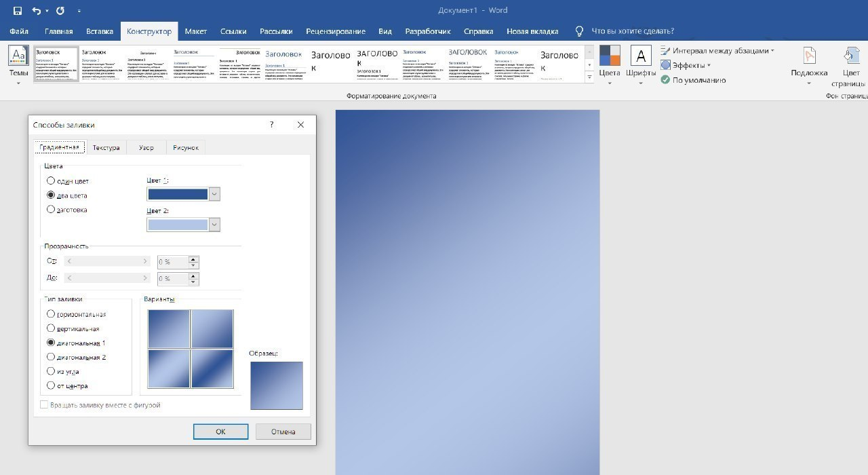Choose the от центра fill type

[51, 385]
